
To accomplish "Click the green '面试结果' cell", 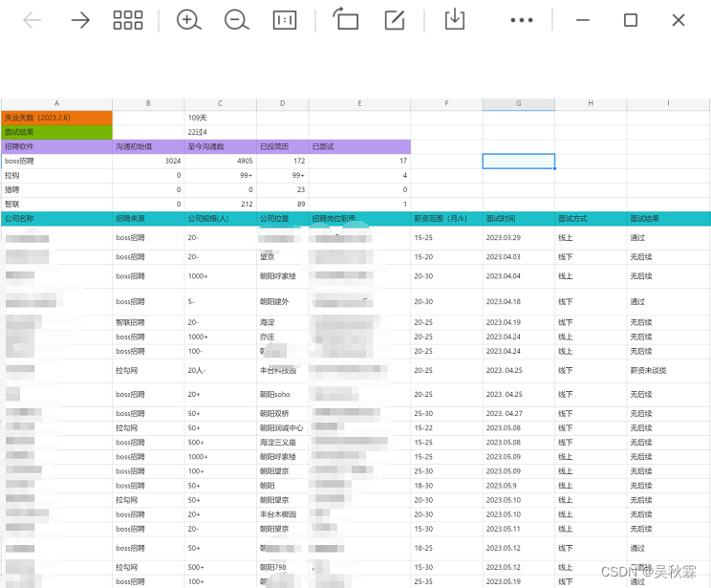I will tap(56, 132).
